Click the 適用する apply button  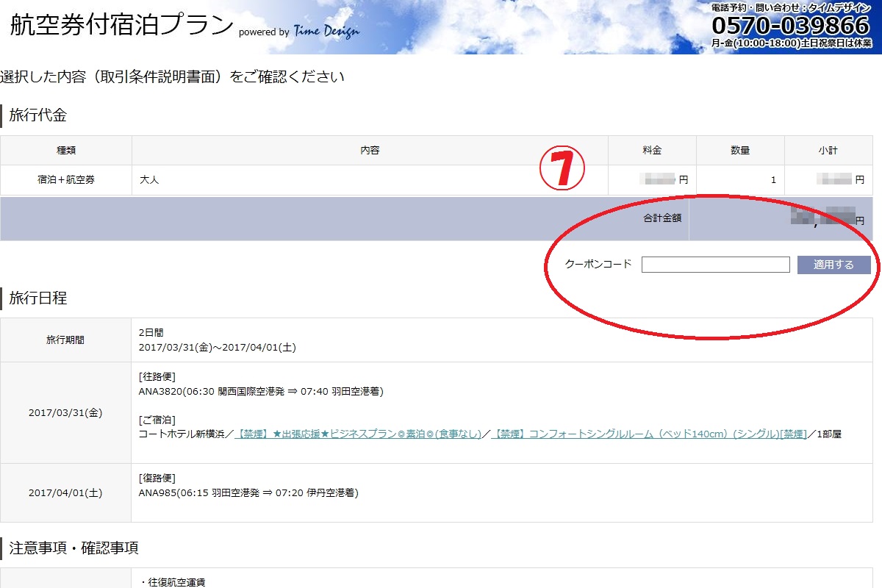point(833,265)
